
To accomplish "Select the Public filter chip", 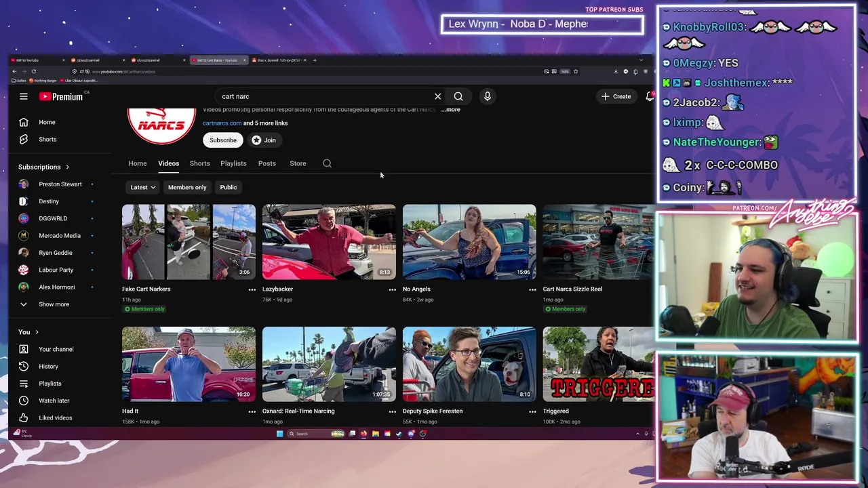I will pos(229,187).
